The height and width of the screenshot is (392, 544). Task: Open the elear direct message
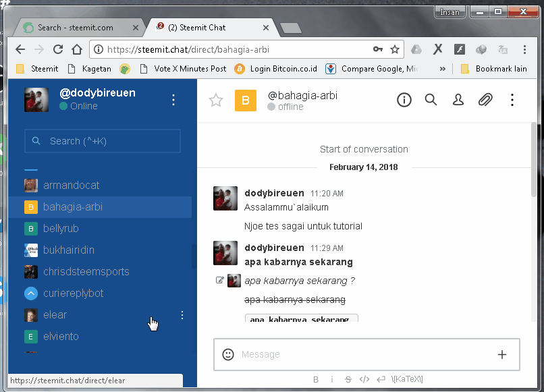click(100, 315)
